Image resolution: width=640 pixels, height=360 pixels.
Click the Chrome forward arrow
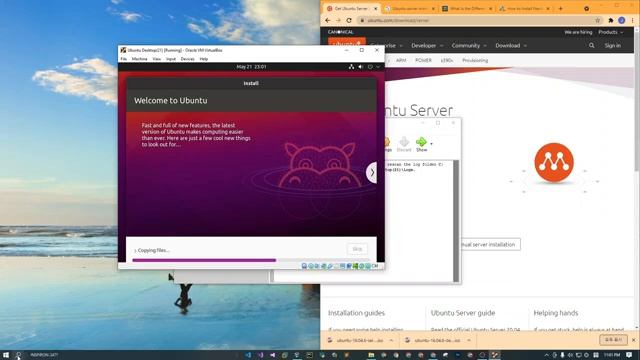[x=338, y=20]
